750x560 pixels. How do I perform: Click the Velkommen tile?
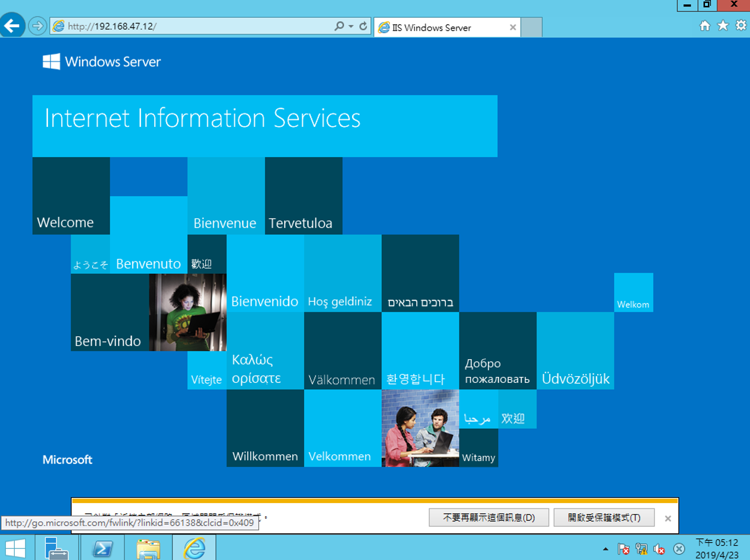(x=343, y=428)
